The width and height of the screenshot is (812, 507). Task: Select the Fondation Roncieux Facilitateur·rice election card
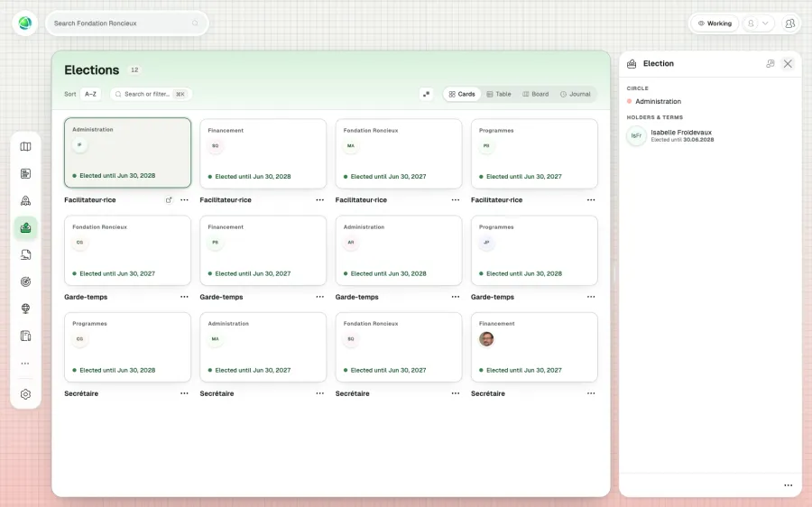pyautogui.click(x=399, y=153)
